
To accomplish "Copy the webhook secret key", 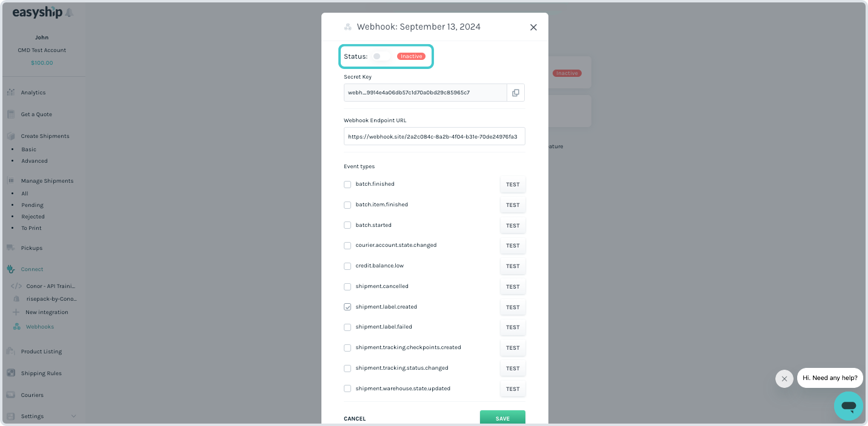I will coord(516,93).
